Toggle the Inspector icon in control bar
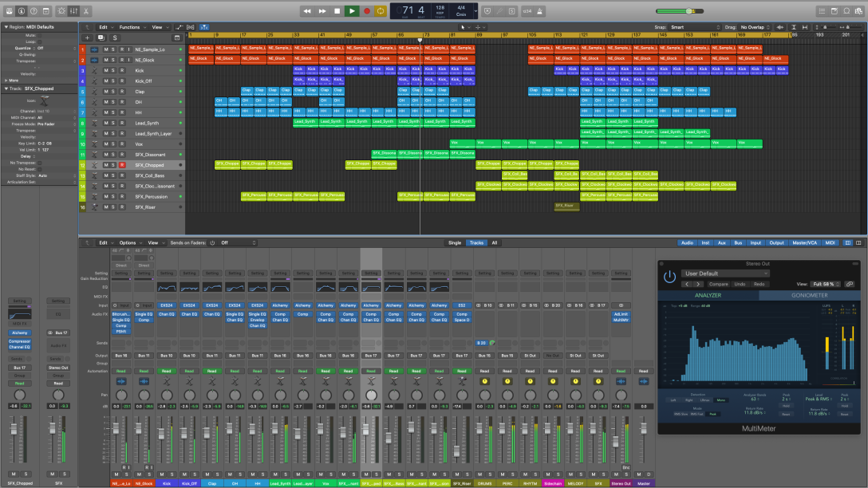The width and height of the screenshot is (868, 488). pyautogui.click(x=21, y=10)
